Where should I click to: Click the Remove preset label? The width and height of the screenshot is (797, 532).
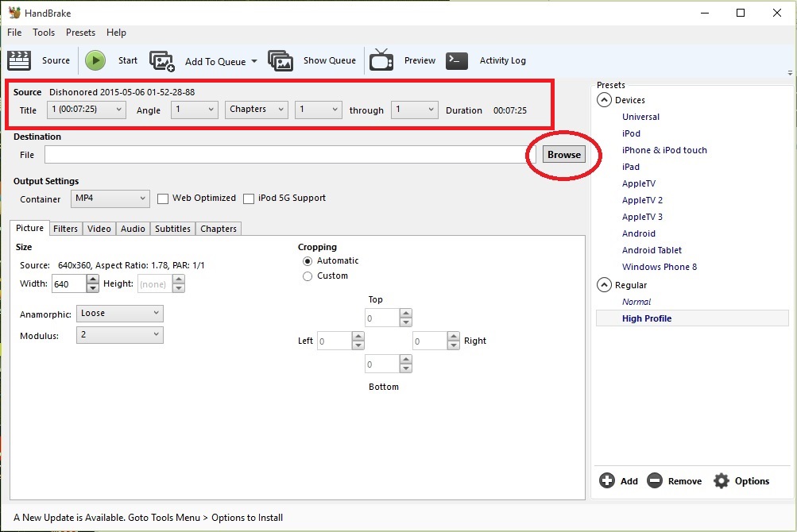pyautogui.click(x=685, y=481)
